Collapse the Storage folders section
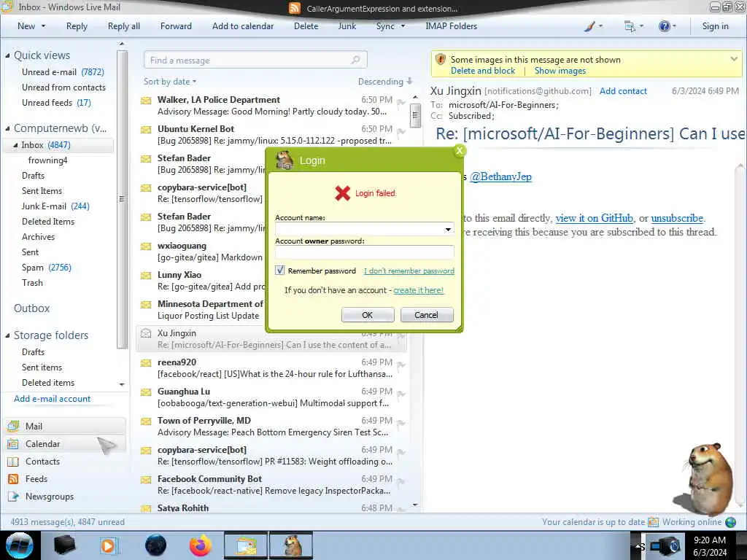Viewport: 747px width, 560px height. pyautogui.click(x=7, y=335)
